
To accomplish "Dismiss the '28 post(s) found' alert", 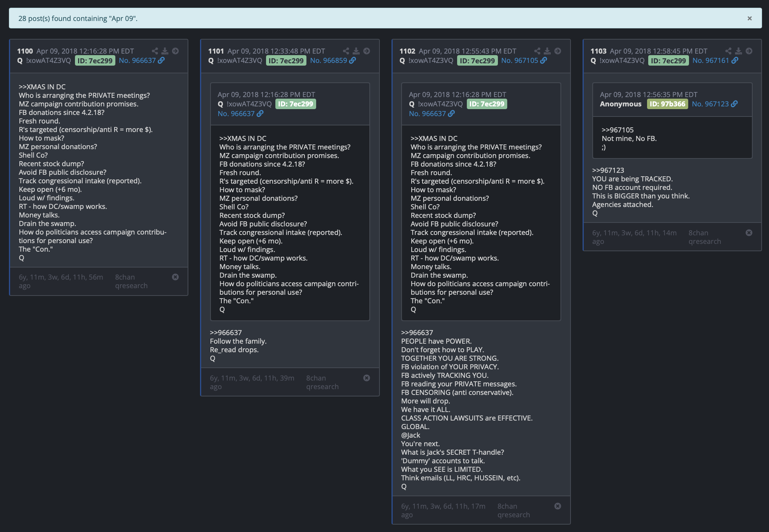I will (x=750, y=18).
